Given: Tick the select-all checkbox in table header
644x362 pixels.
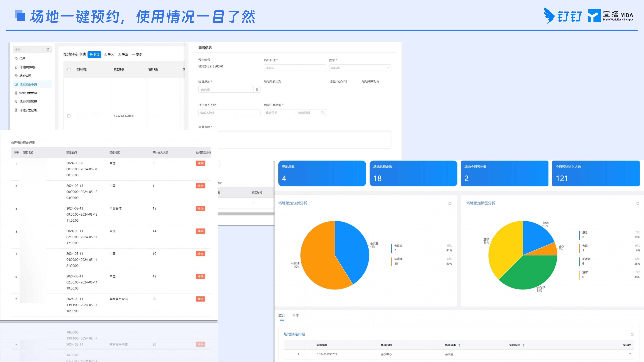Looking at the screenshot, I should coord(69,70).
